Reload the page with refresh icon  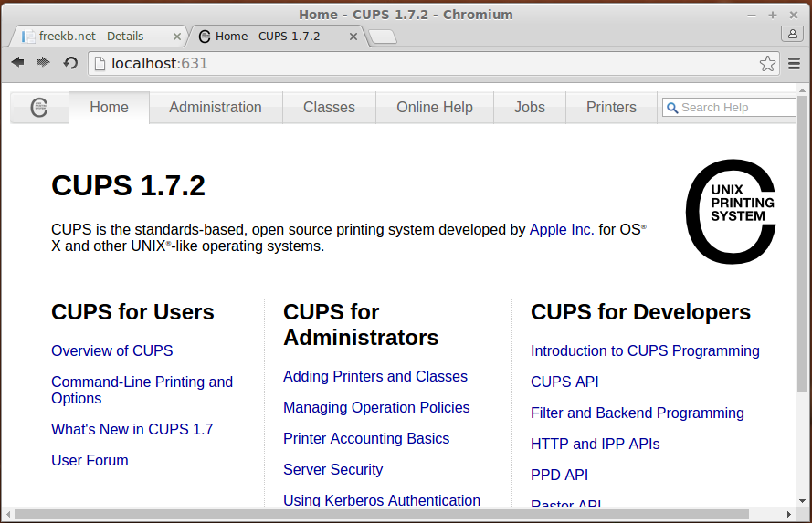tap(70, 63)
